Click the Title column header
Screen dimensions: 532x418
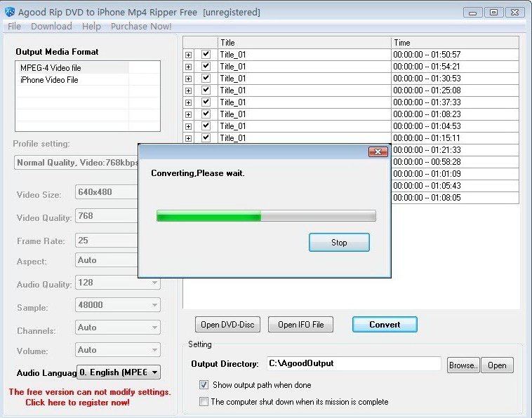coord(304,43)
